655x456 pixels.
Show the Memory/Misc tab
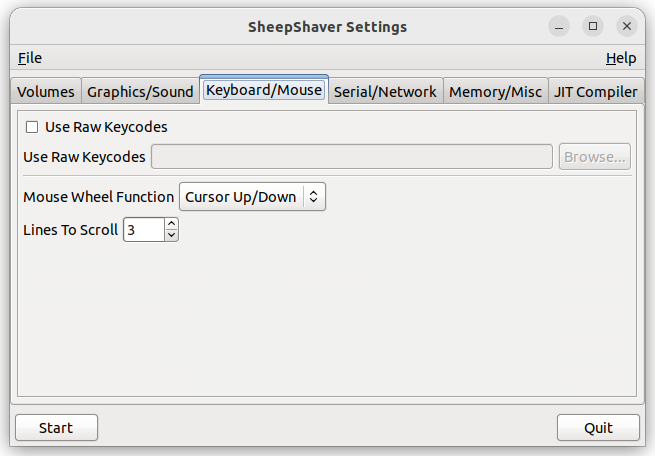click(495, 91)
